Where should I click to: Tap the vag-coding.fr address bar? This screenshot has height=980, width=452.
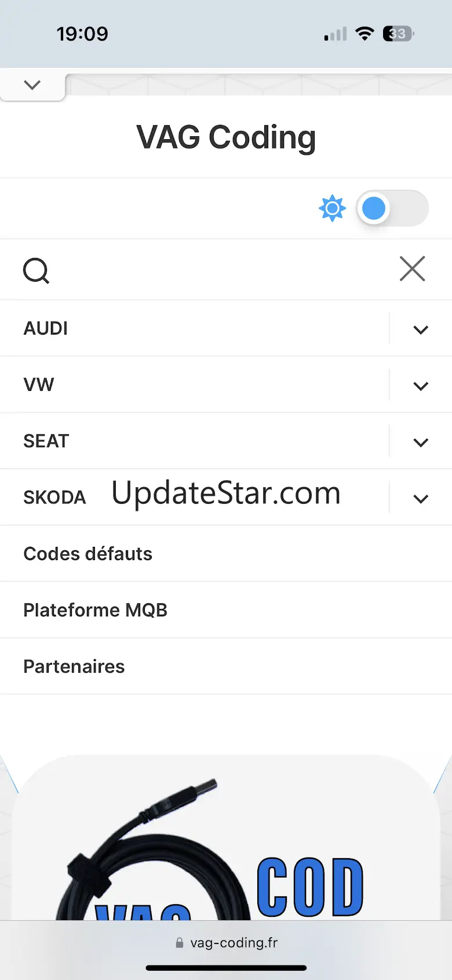click(x=227, y=943)
